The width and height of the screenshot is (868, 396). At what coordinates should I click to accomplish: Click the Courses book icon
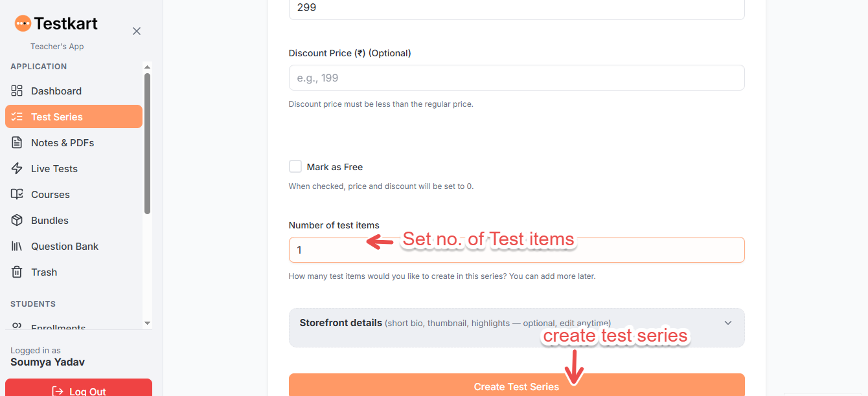coord(17,194)
